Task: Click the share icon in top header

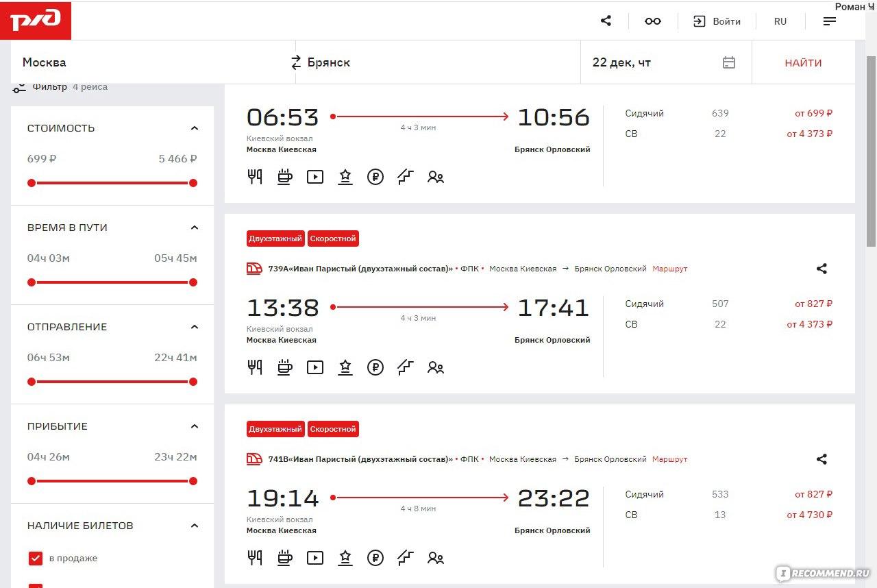Action: 606,21
